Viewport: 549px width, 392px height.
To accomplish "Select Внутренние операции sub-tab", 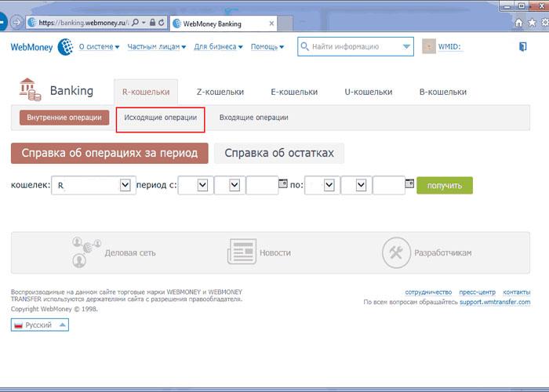I will 64,118.
